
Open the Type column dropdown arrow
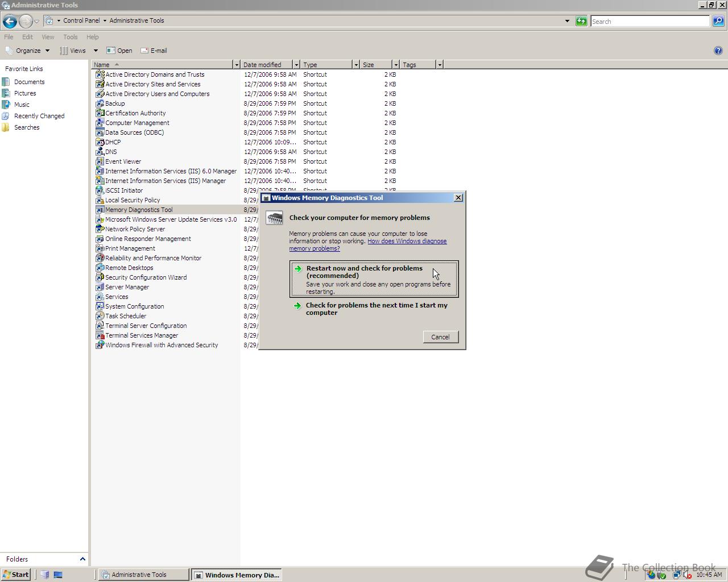[x=356, y=65]
